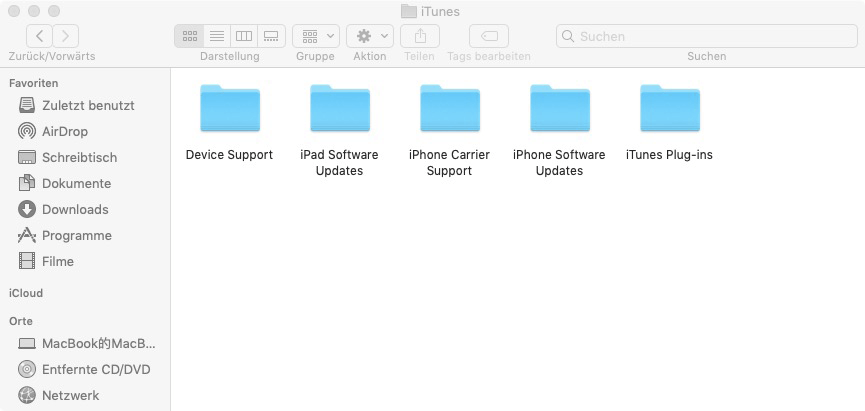Click the Netzwerk globe icon
The width and height of the screenshot is (865, 411).
pos(26,396)
